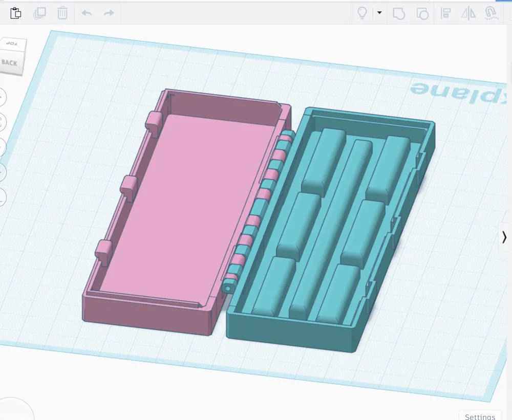Open the visibility options dropdown arrow
512x420 pixels.
pyautogui.click(x=379, y=12)
